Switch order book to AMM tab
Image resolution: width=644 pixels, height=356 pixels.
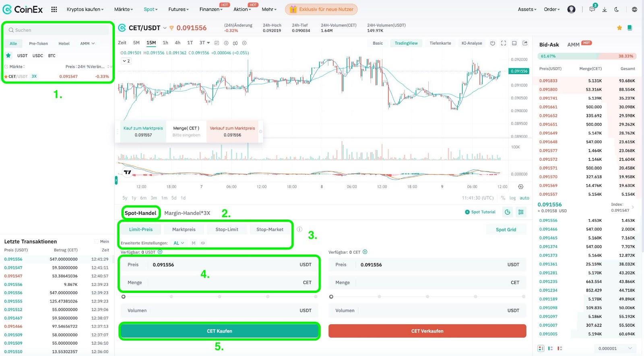[x=573, y=45]
